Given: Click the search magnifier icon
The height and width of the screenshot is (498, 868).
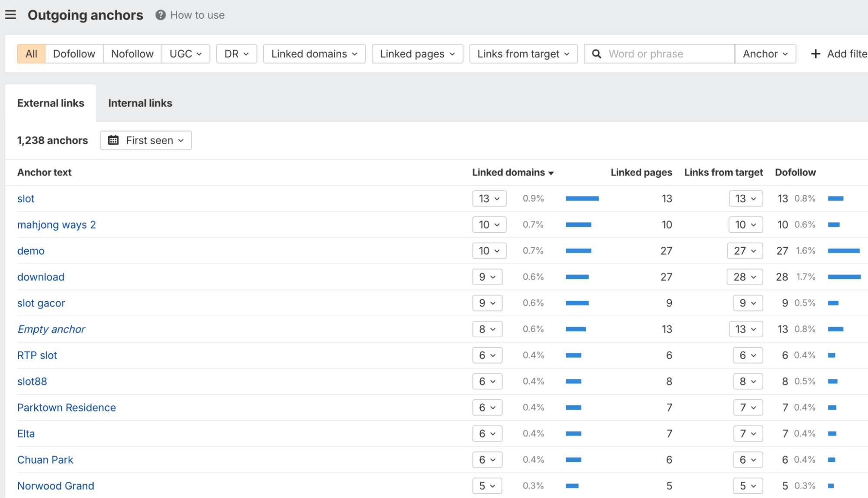Looking at the screenshot, I should [x=596, y=53].
